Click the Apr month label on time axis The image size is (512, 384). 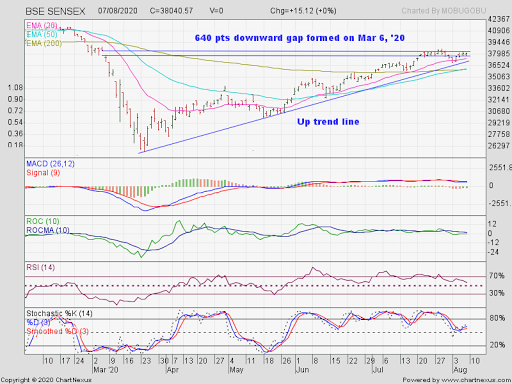[x=173, y=370]
